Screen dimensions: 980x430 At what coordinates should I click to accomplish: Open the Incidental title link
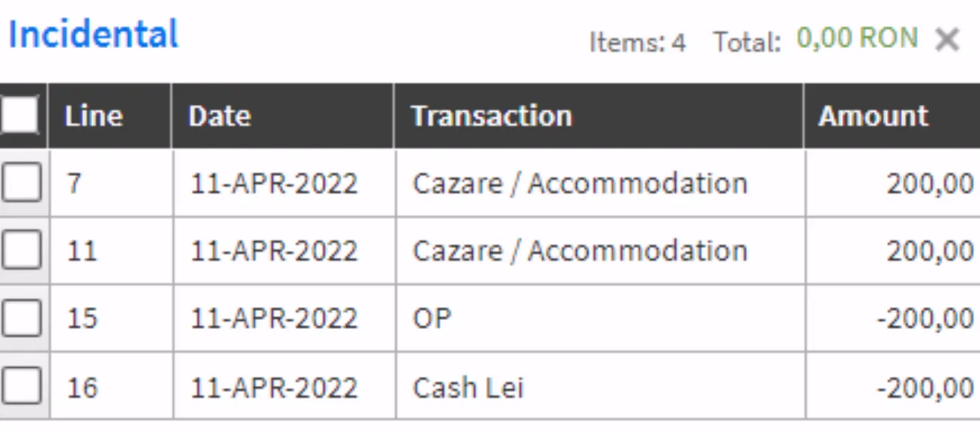click(x=94, y=34)
